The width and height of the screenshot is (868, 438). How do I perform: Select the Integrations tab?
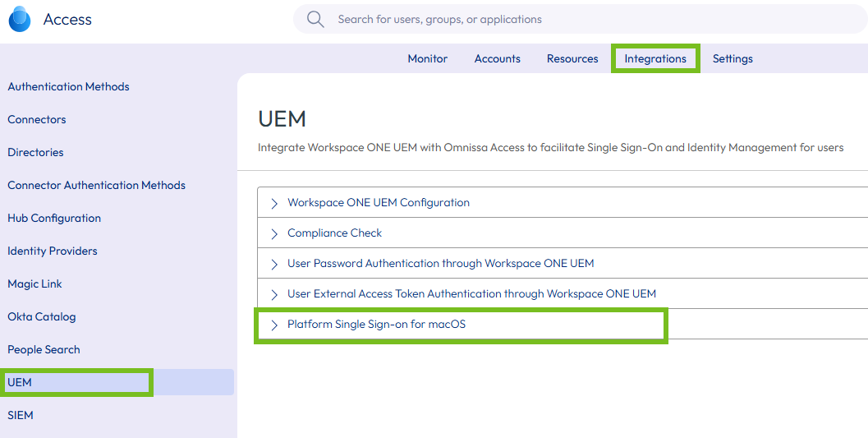(655, 58)
